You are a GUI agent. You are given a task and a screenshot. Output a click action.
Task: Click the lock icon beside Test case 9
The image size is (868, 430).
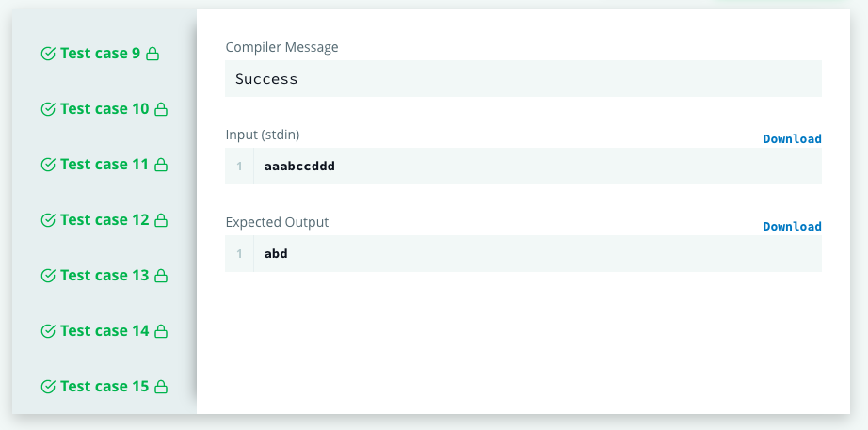pyautogui.click(x=153, y=54)
